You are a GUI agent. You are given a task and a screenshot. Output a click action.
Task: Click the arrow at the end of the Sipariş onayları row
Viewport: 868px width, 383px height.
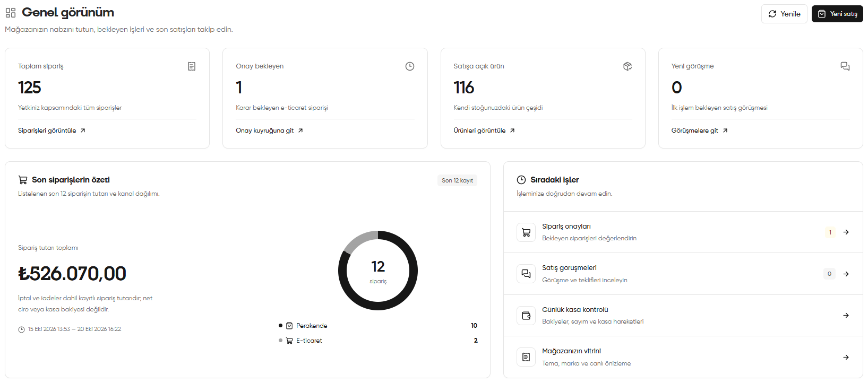(846, 232)
